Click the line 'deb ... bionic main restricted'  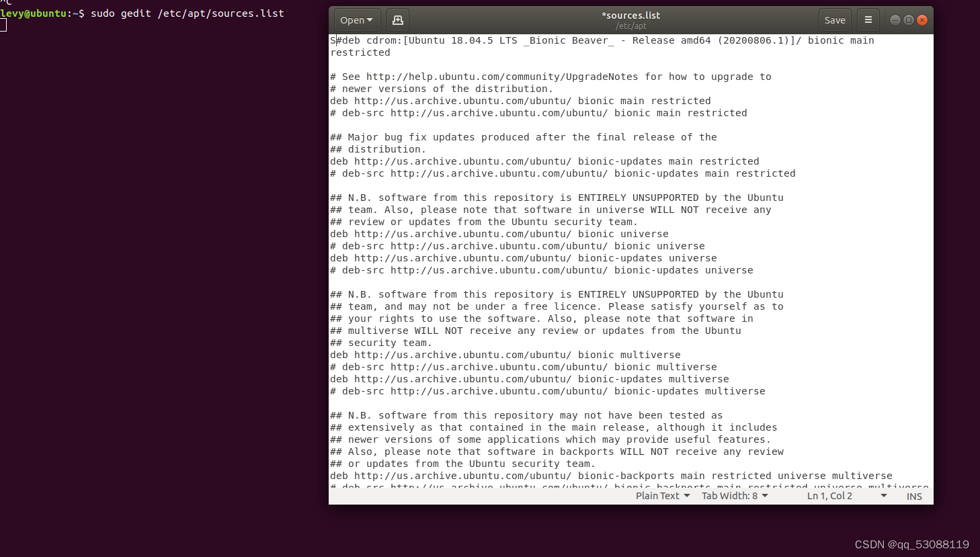click(x=520, y=101)
